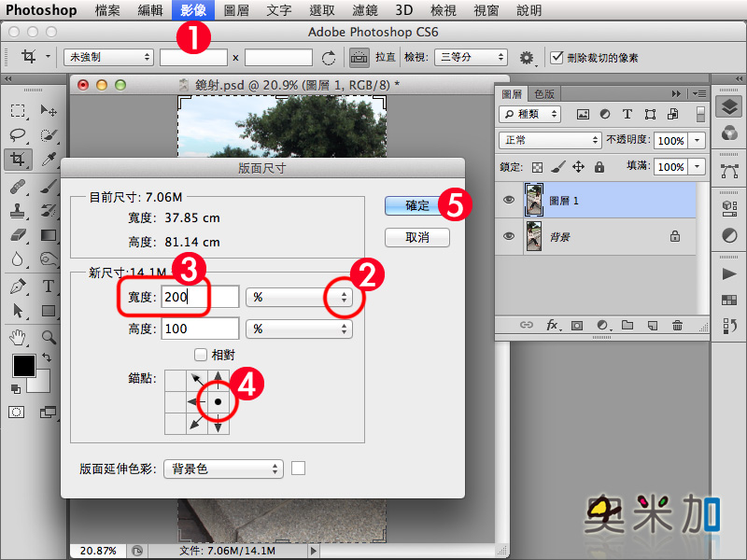
Task: Hide 圖層 1 layer visibility eye
Action: coord(509,200)
